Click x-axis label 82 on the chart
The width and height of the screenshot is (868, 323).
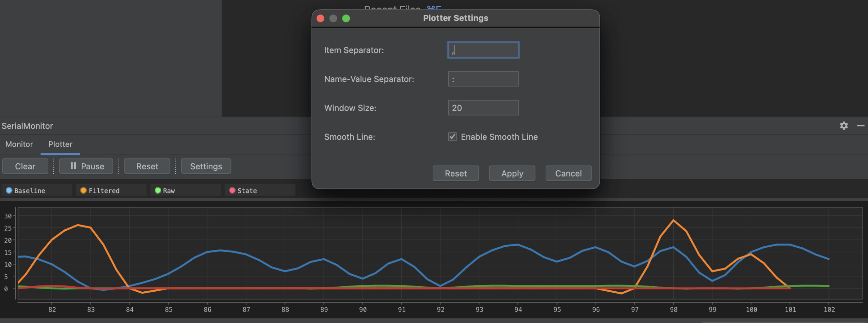point(52,309)
